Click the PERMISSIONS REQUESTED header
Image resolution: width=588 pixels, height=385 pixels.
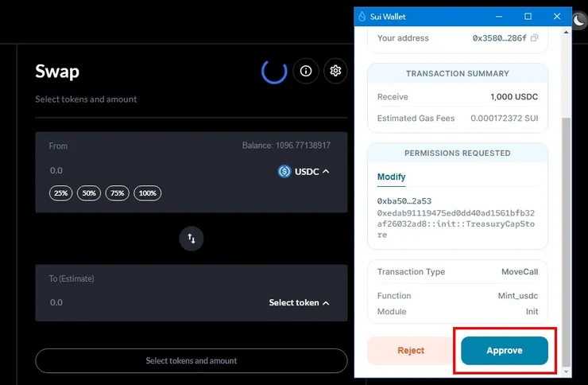click(x=458, y=153)
